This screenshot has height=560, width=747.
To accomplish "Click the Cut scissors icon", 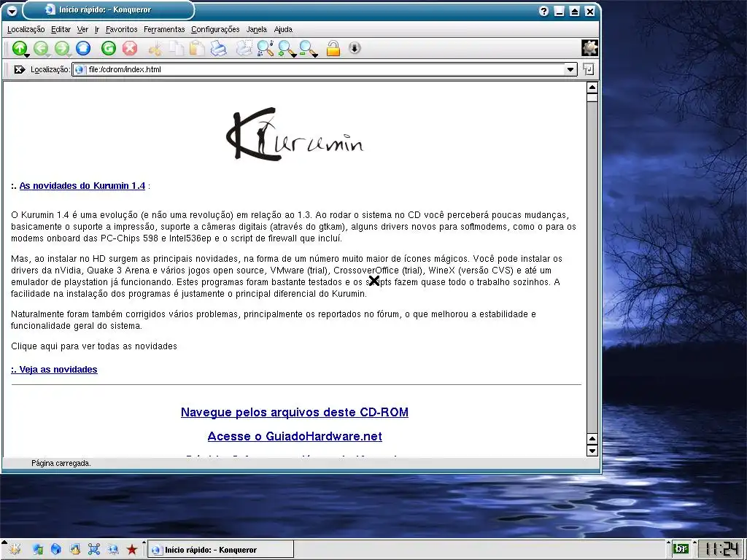I will [155, 48].
